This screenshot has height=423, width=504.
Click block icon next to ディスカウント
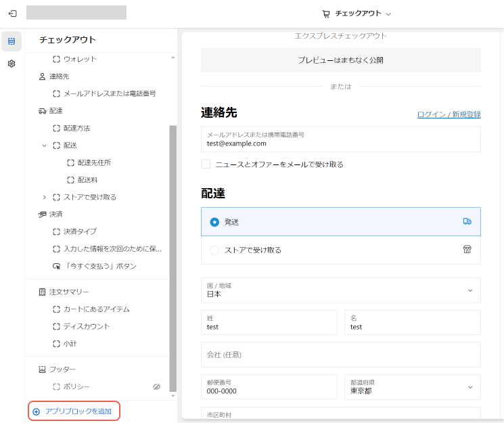point(56,326)
